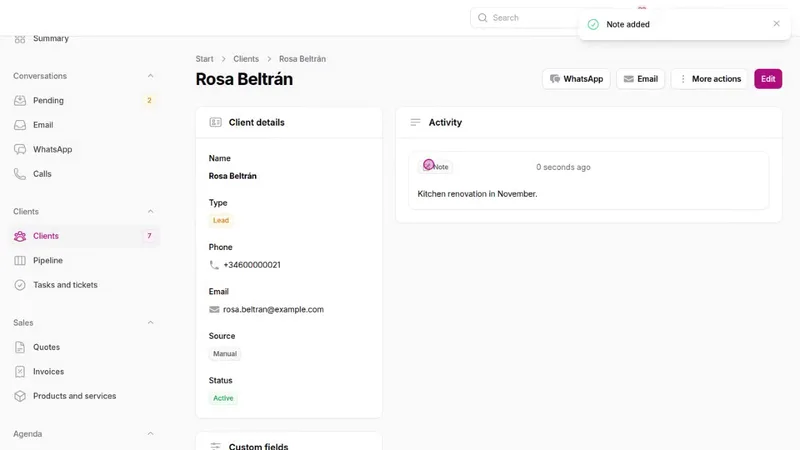800x450 pixels.
Task: Click the Pending count badge 2
Action: [x=149, y=101]
